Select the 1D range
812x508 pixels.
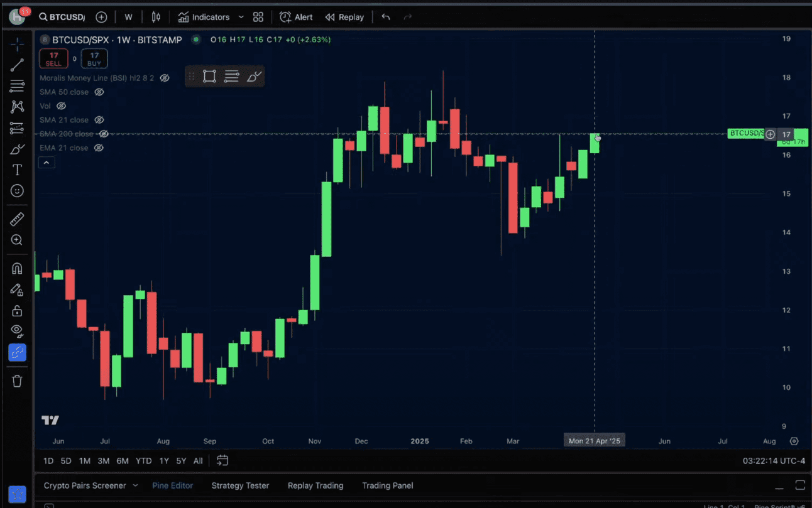[x=48, y=461]
